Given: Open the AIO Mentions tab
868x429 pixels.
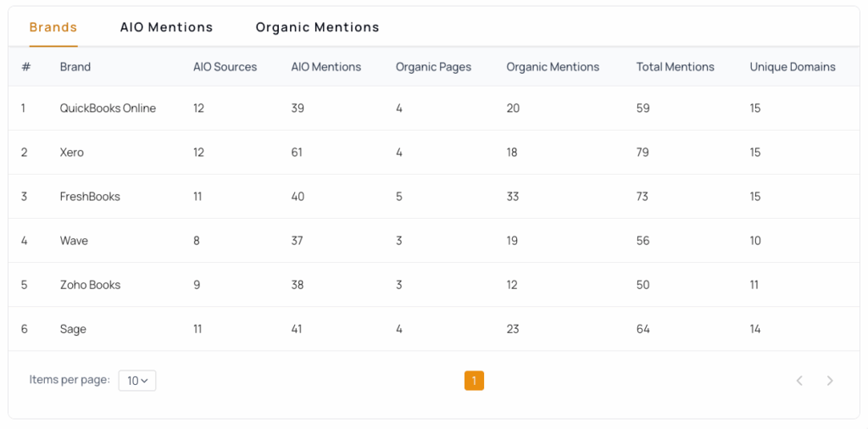Looking at the screenshot, I should click(x=166, y=27).
